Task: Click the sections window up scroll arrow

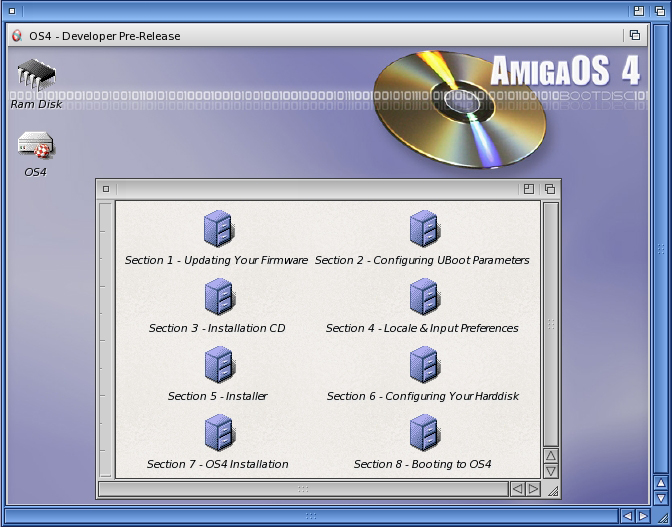Action: coord(550,456)
